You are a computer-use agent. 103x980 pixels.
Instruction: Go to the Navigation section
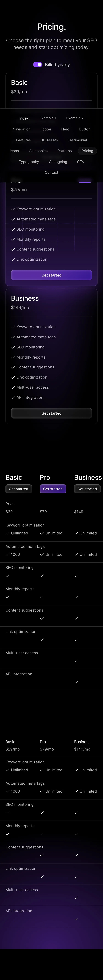(21, 129)
